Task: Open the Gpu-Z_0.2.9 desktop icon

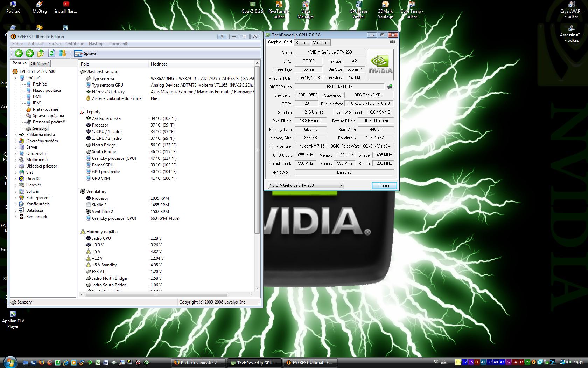Action: click(x=252, y=8)
